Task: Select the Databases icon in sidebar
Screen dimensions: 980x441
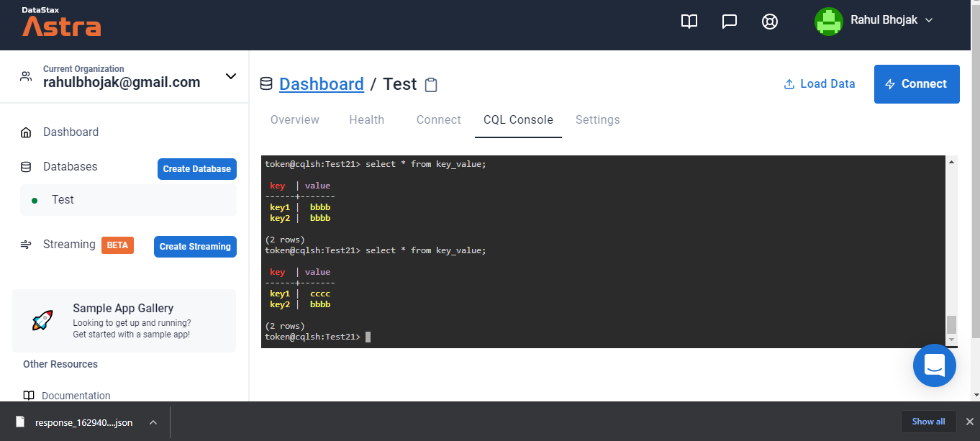Action: tap(26, 166)
